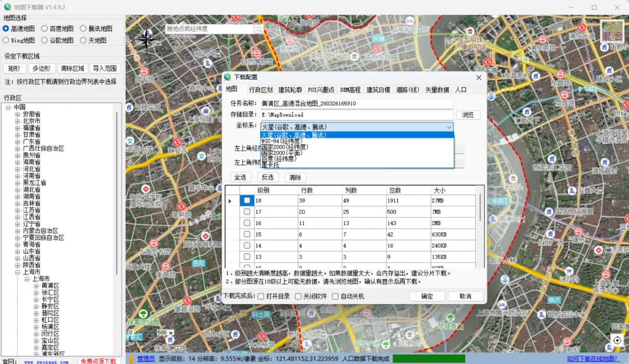Select the Bing地图 radio button

click(x=6, y=40)
